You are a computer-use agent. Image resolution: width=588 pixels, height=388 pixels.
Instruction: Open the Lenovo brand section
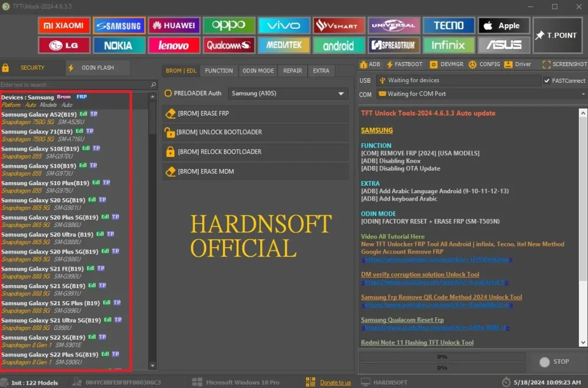pyautogui.click(x=173, y=45)
